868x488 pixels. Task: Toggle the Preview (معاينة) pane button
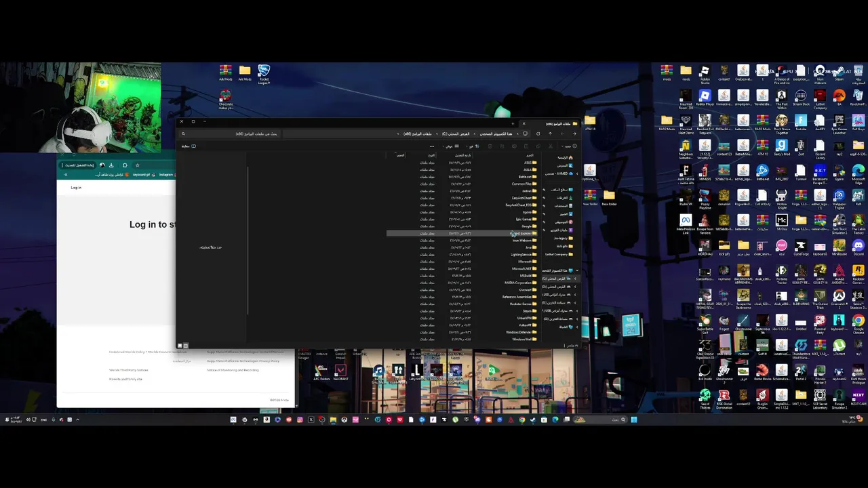189,146
